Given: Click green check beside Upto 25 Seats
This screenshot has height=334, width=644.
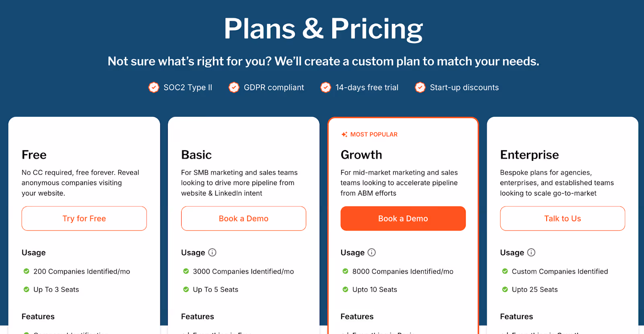Looking at the screenshot, I should 505,289.
